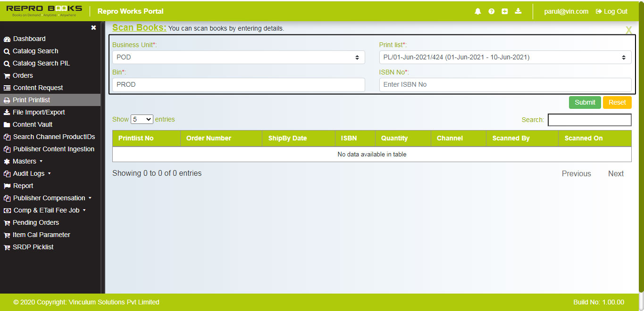Click the download icon in the header
The width and height of the screenshot is (644, 311).
click(x=518, y=11)
